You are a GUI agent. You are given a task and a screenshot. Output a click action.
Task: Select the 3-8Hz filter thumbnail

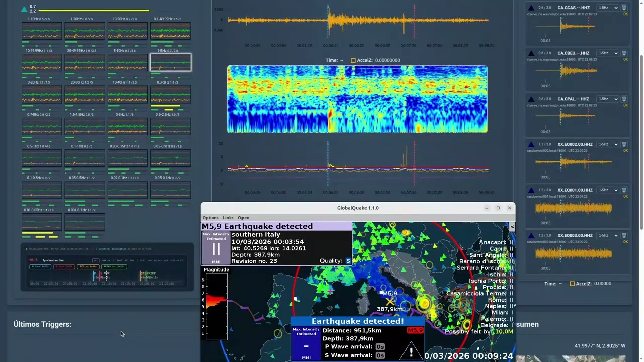coord(128,127)
